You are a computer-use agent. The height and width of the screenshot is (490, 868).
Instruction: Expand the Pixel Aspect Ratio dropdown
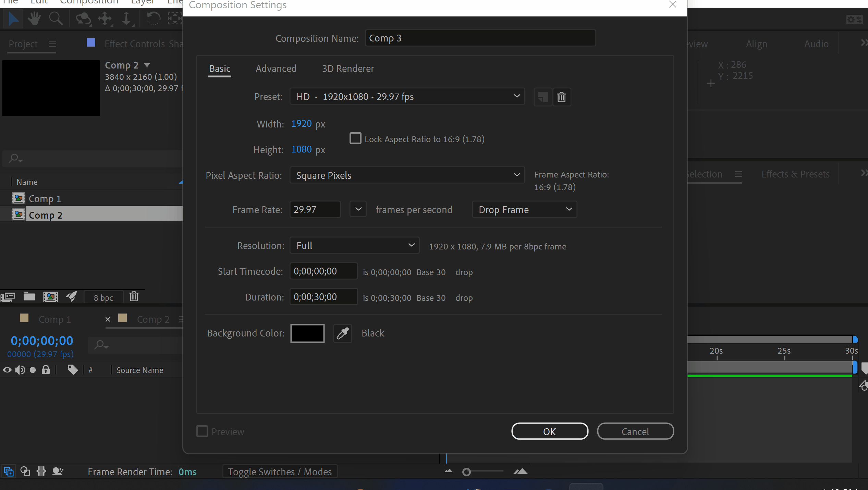click(x=407, y=175)
